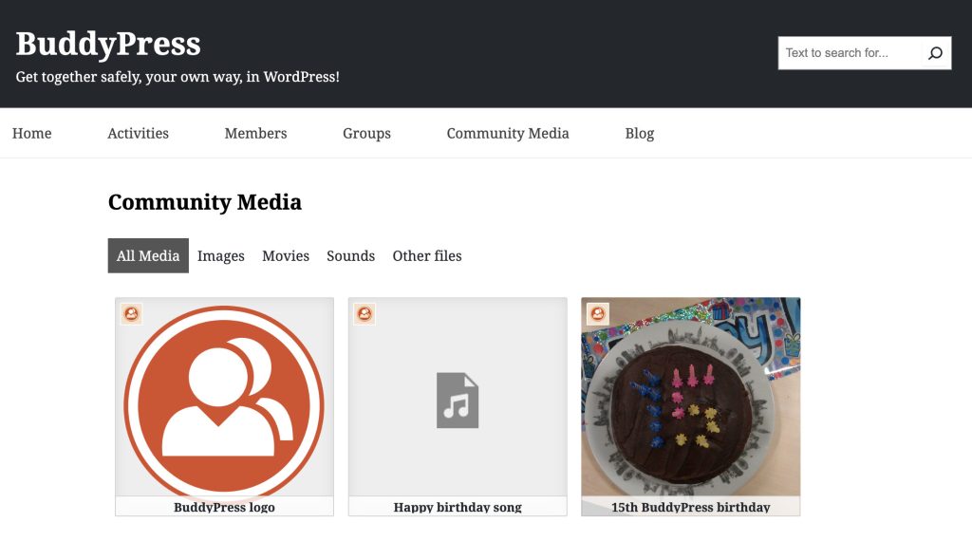972x560 pixels.
Task: Open the Members page
Action: pos(255,133)
